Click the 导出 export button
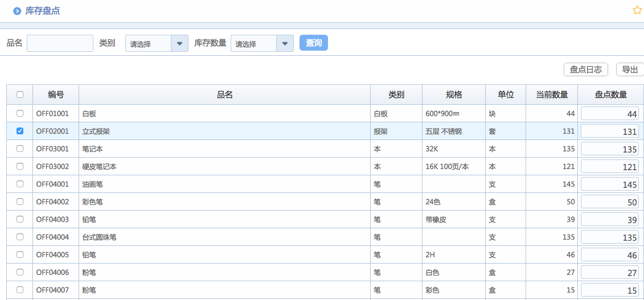This screenshot has width=644, height=300. [629, 69]
